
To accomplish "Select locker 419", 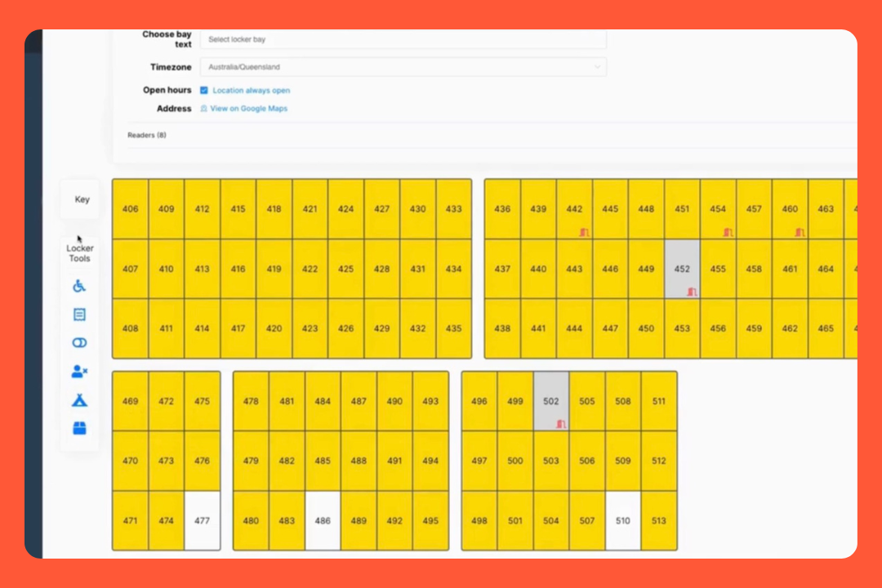I will click(x=274, y=269).
